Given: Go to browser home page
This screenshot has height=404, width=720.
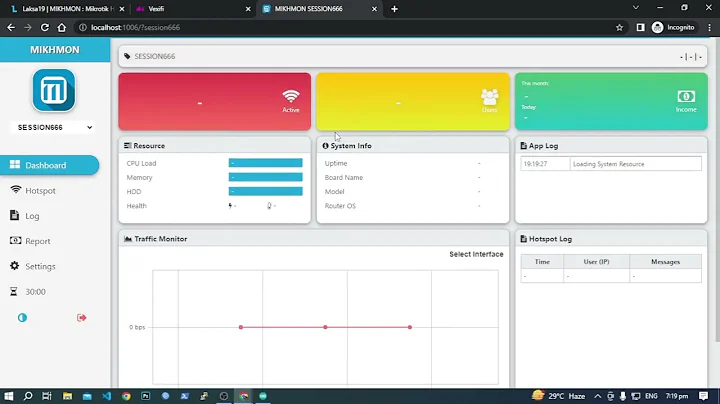Looking at the screenshot, I should coord(62,28).
